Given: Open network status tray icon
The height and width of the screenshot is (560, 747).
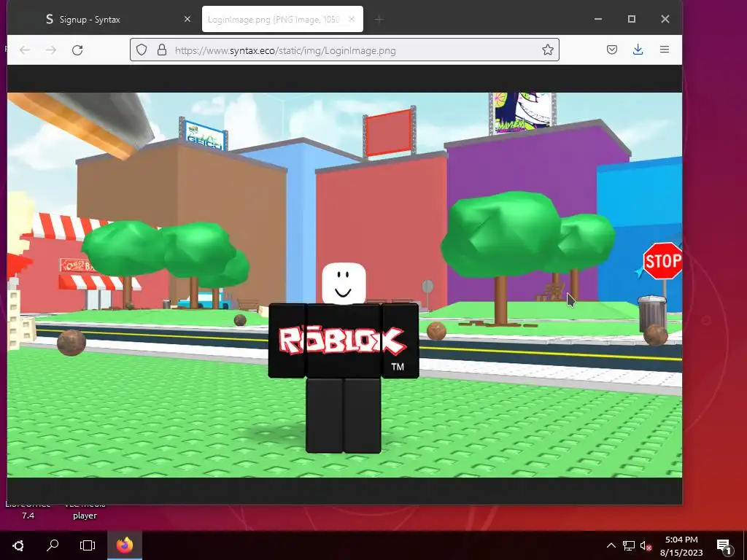Looking at the screenshot, I should coord(628,545).
